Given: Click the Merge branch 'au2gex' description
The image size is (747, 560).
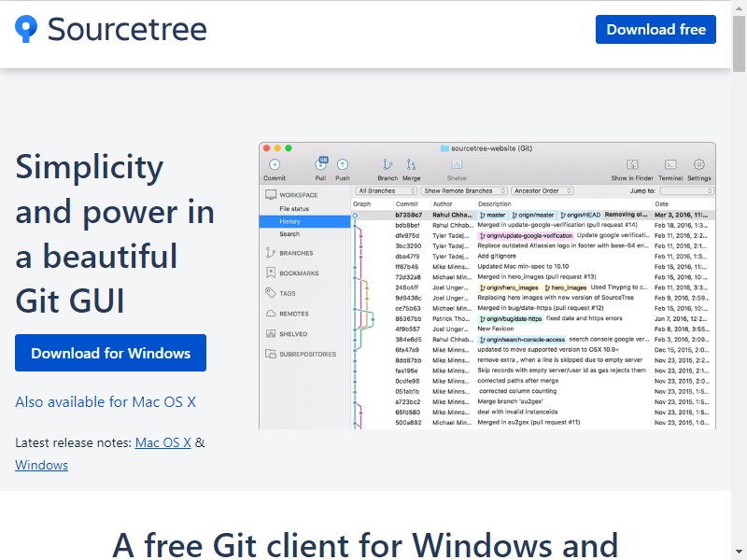Looking at the screenshot, I should coord(510,402).
